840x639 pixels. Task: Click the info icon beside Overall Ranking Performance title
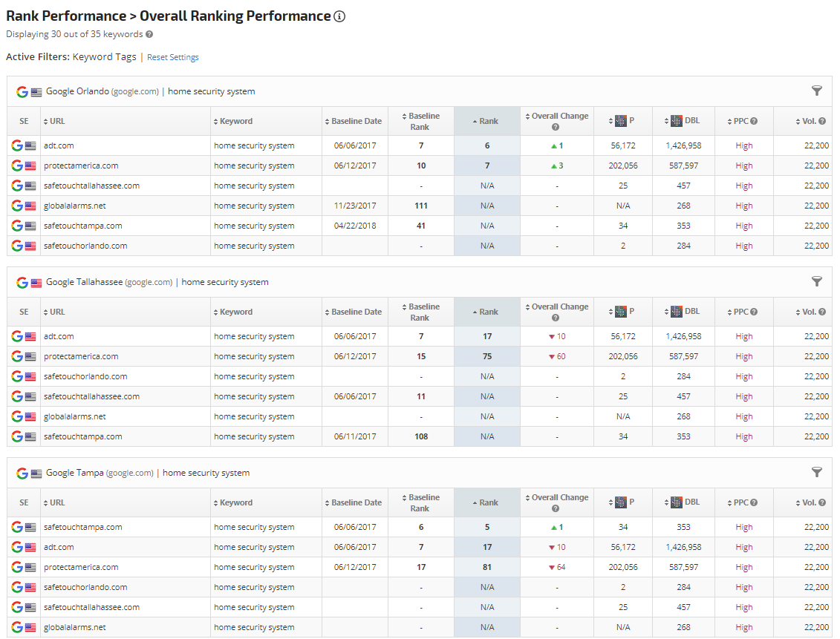tap(339, 16)
